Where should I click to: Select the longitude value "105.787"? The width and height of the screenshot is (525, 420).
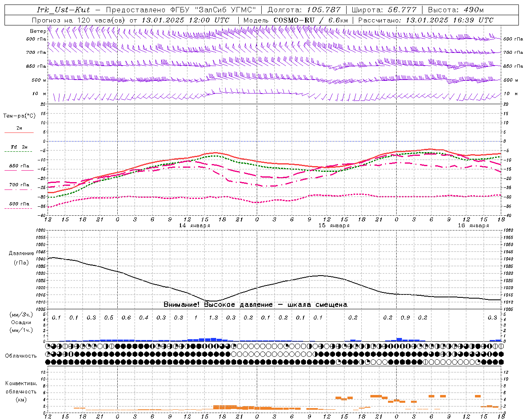click(x=324, y=10)
